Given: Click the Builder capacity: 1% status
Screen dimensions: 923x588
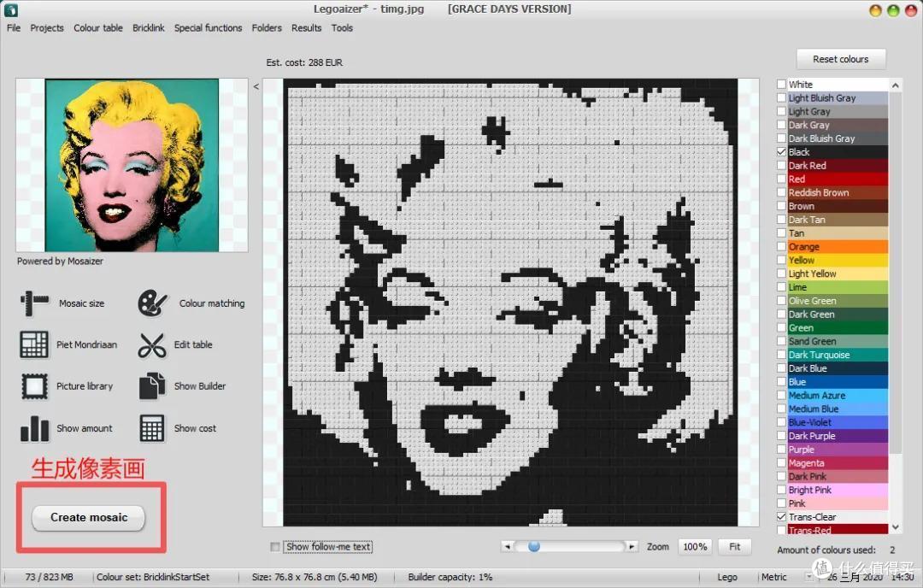Looking at the screenshot, I should [x=450, y=577].
